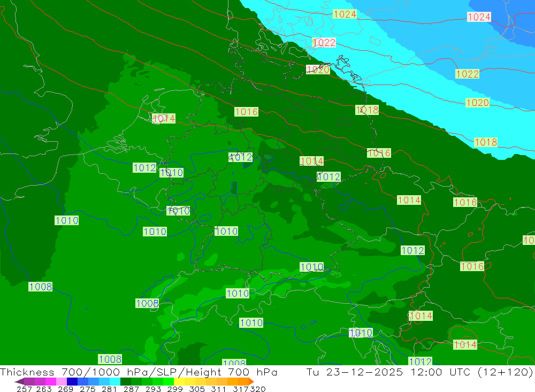Click the legend value 257
535x392 pixels.
point(24,389)
